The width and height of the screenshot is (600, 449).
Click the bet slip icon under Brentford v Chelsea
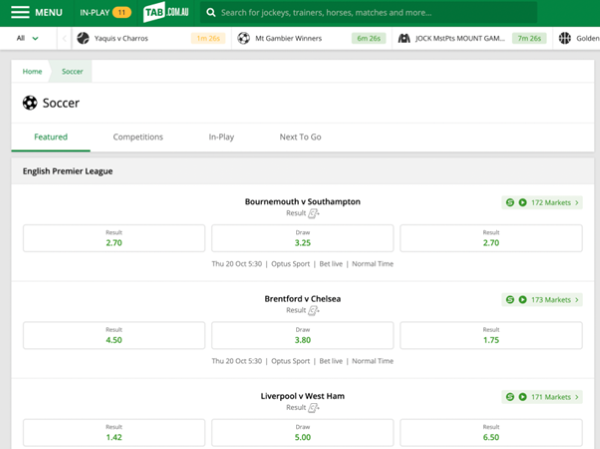(313, 310)
